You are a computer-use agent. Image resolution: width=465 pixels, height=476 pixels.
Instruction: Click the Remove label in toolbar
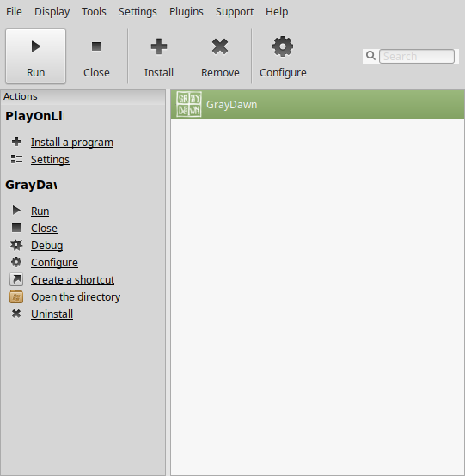click(220, 73)
